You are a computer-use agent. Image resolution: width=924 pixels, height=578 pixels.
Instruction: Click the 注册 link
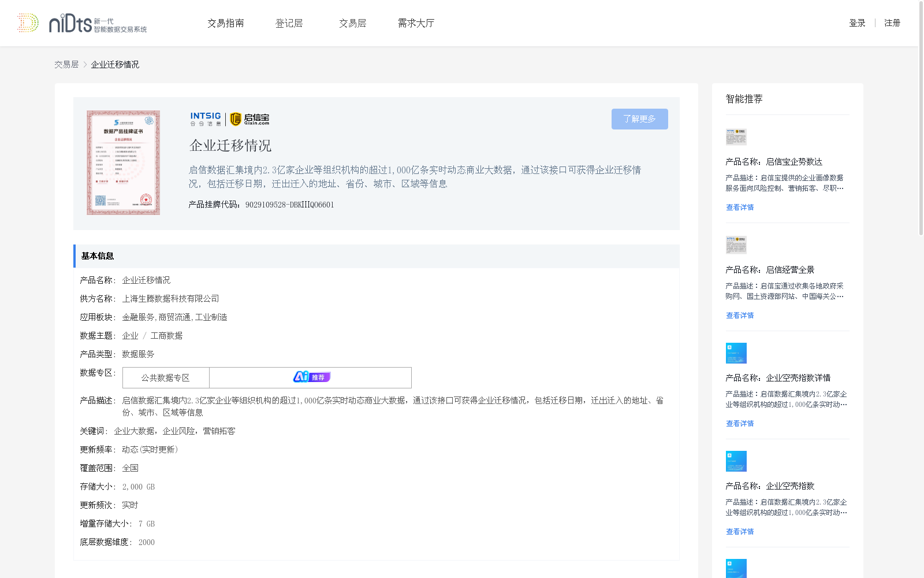[x=892, y=23]
